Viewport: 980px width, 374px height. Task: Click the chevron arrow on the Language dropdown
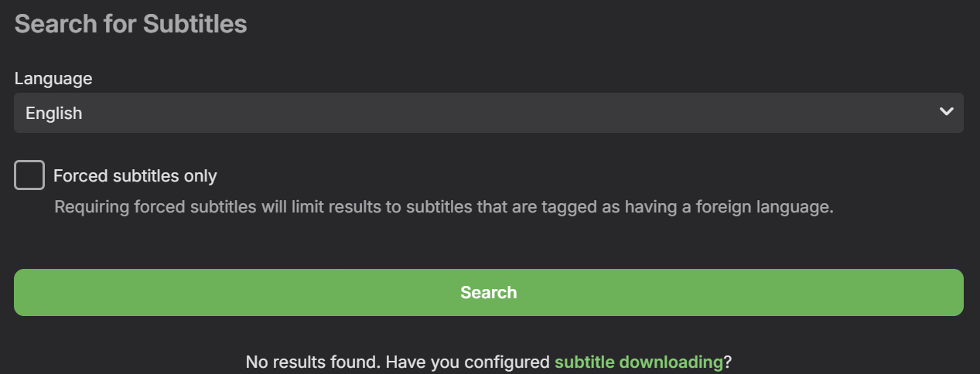point(946,112)
